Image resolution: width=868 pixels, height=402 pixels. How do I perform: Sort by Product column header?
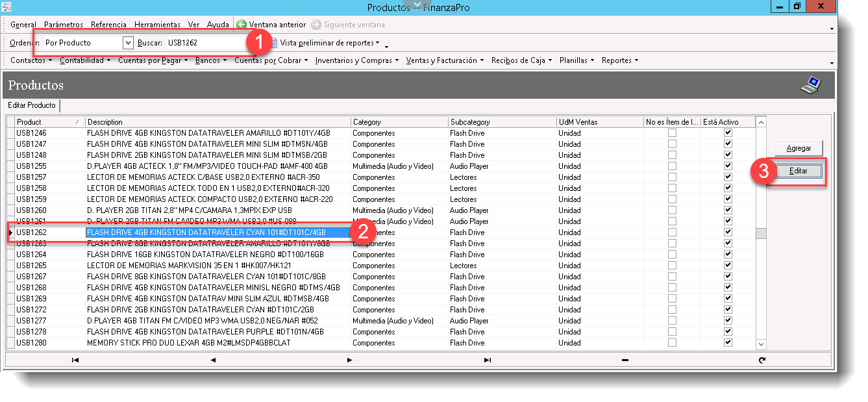tap(49, 121)
